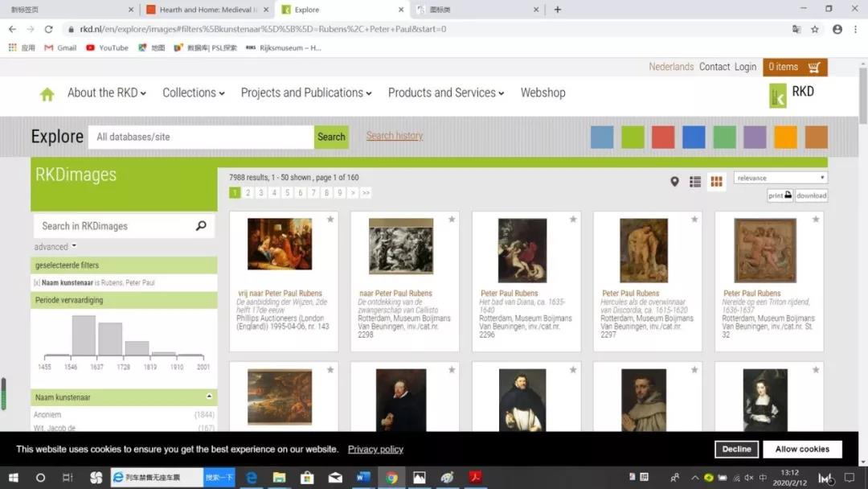
Task: Open the Search history link
Action: point(394,136)
